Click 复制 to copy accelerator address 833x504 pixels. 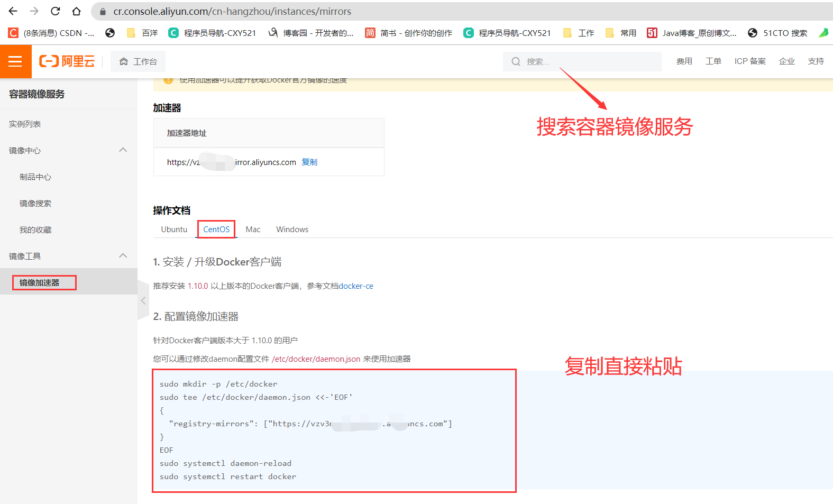click(309, 162)
